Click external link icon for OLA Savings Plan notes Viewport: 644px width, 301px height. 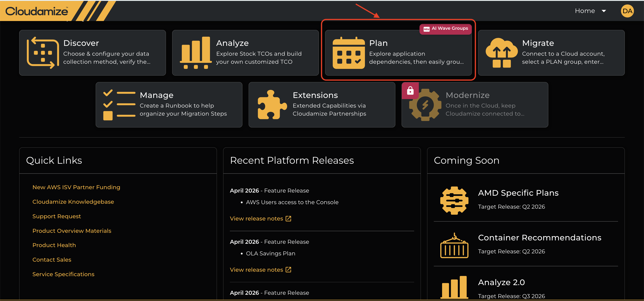coord(288,270)
